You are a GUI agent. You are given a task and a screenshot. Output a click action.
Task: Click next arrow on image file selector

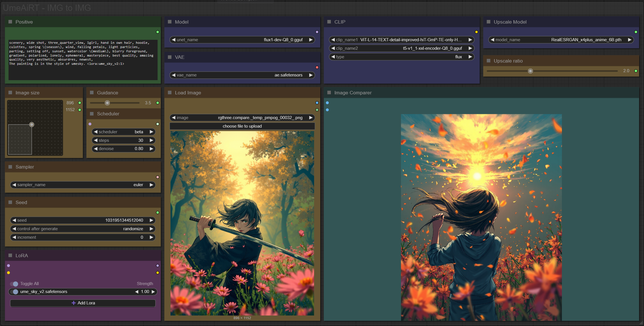pyautogui.click(x=311, y=118)
